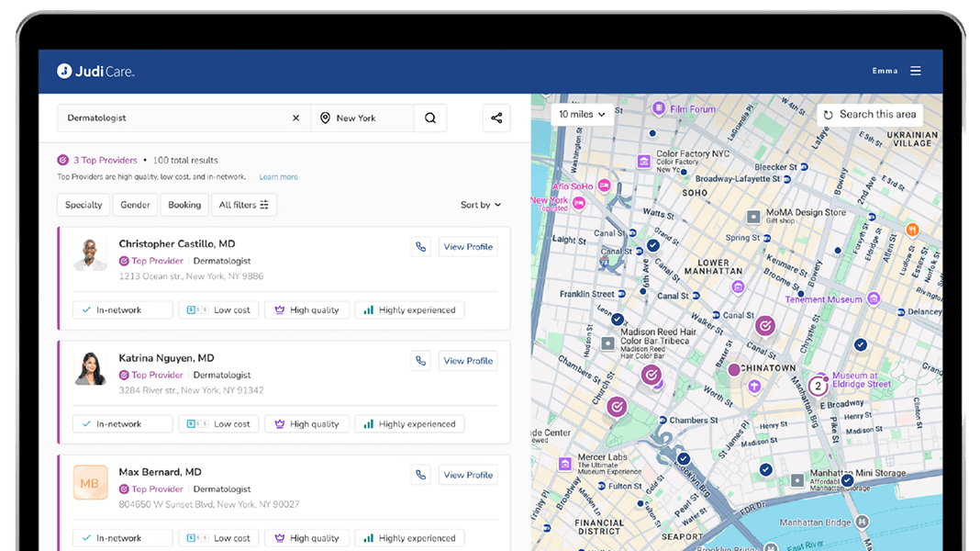The image size is (980, 551).
Task: Clear the Dermatologist search term
Action: pyautogui.click(x=295, y=118)
